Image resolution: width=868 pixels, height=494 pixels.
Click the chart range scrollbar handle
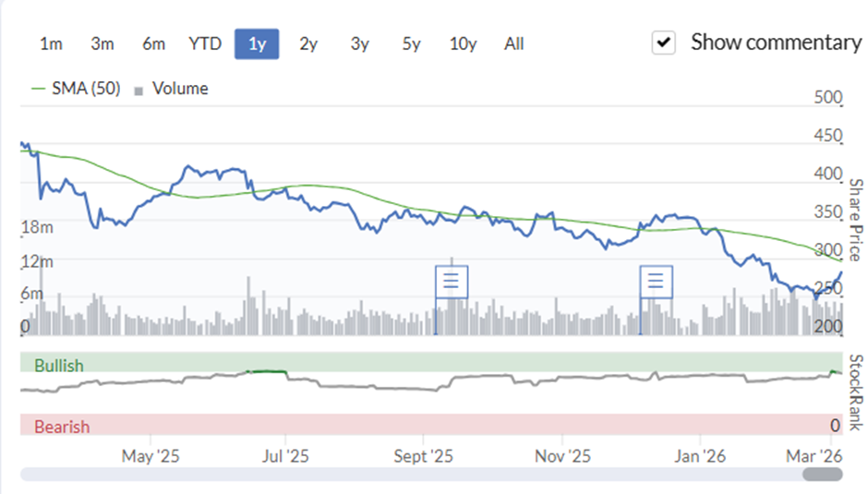pos(823,474)
